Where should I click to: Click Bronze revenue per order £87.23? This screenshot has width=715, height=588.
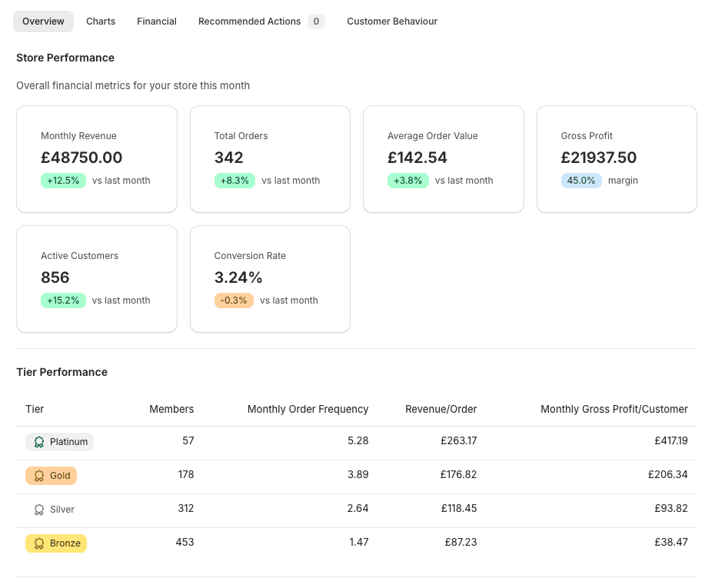point(461,542)
